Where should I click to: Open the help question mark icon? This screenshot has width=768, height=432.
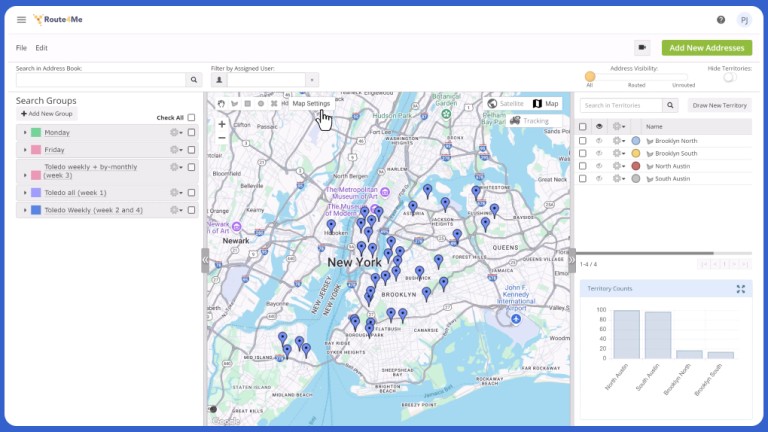click(x=720, y=20)
